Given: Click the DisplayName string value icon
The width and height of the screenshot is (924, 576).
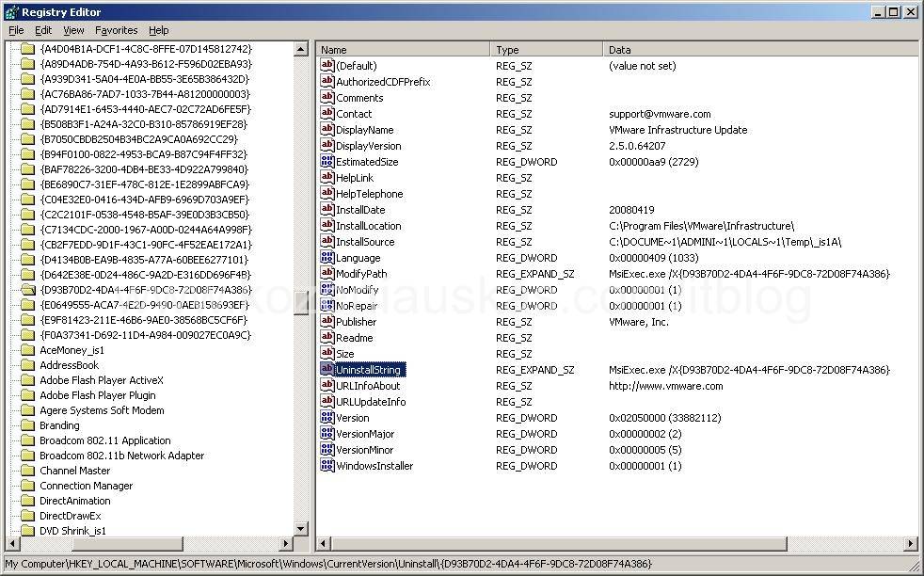Looking at the screenshot, I should [x=327, y=130].
